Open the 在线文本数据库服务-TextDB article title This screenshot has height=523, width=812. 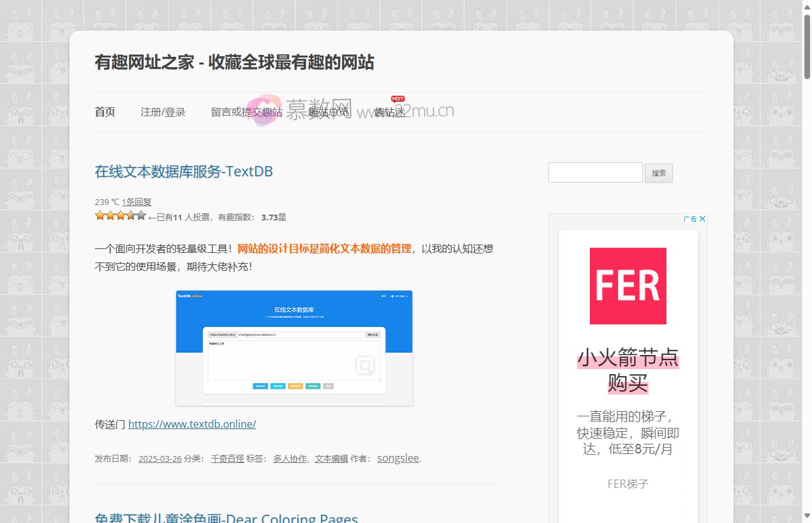[184, 171]
